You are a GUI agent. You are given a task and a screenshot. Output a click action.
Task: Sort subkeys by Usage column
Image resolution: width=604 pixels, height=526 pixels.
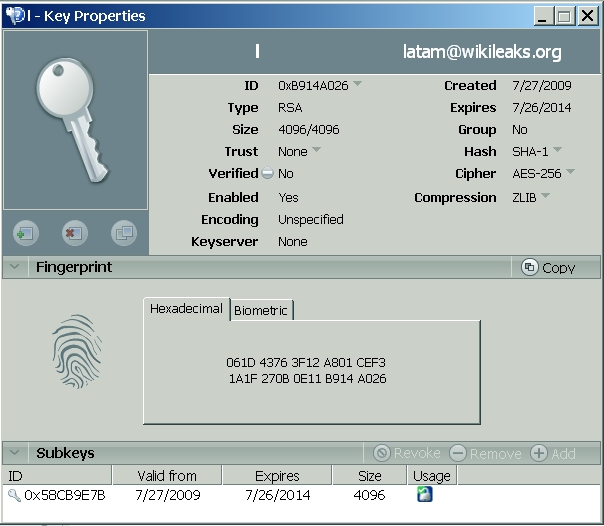pyautogui.click(x=432, y=476)
